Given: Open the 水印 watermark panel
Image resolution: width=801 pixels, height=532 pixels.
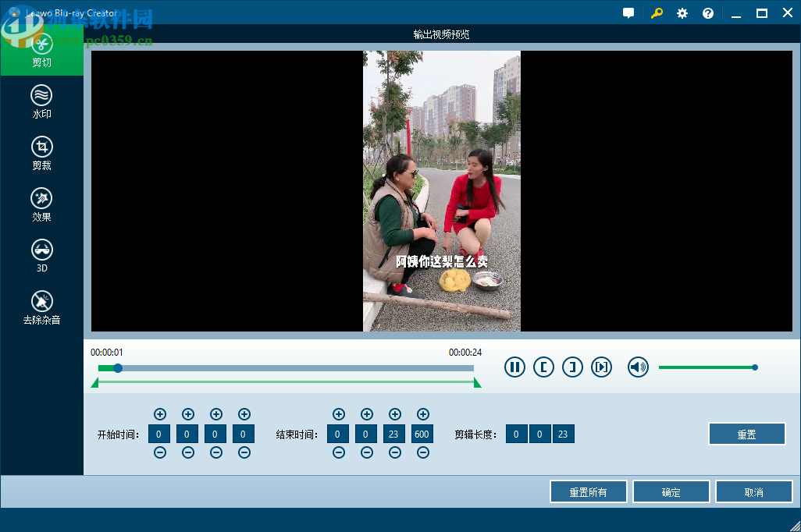Looking at the screenshot, I should click(x=41, y=102).
